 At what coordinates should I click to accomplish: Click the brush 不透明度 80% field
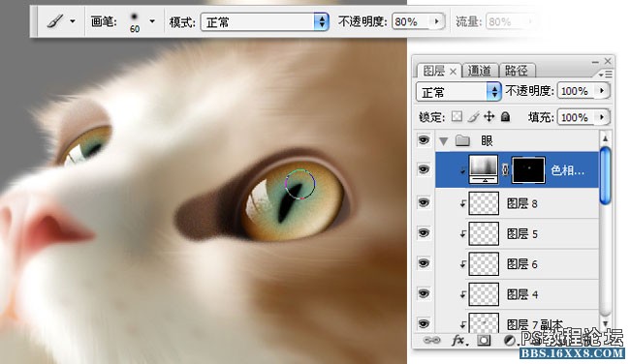[410, 21]
